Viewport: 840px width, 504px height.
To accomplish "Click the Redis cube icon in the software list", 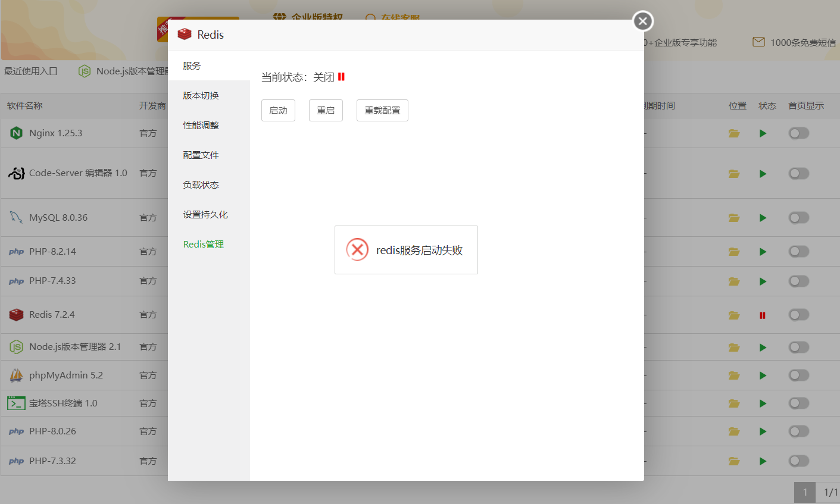I will (x=16, y=314).
